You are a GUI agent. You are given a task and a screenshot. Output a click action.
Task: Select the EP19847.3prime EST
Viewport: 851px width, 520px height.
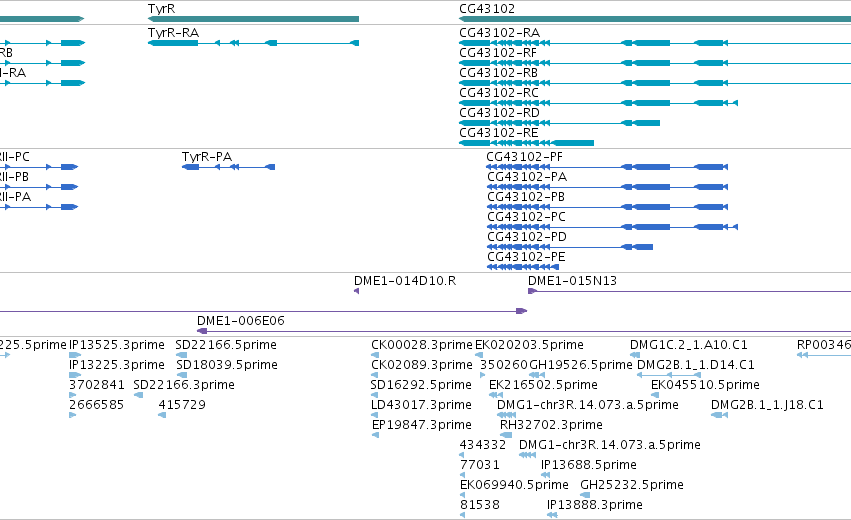point(422,425)
